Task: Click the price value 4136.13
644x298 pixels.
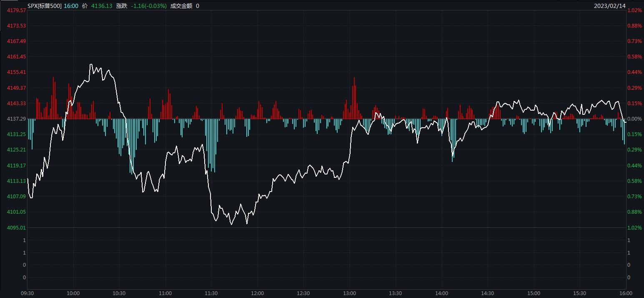Action: point(102,6)
